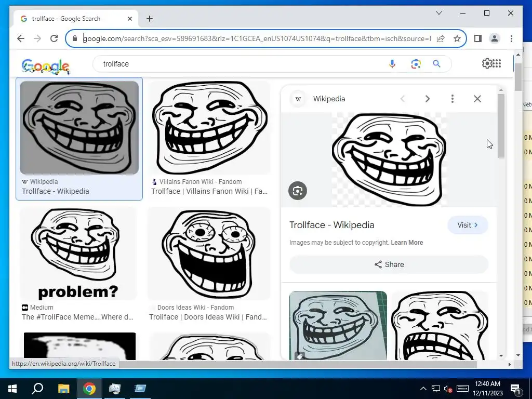Click the Wikipedia source name in preview panel
The image size is (532, 399).
click(329, 99)
